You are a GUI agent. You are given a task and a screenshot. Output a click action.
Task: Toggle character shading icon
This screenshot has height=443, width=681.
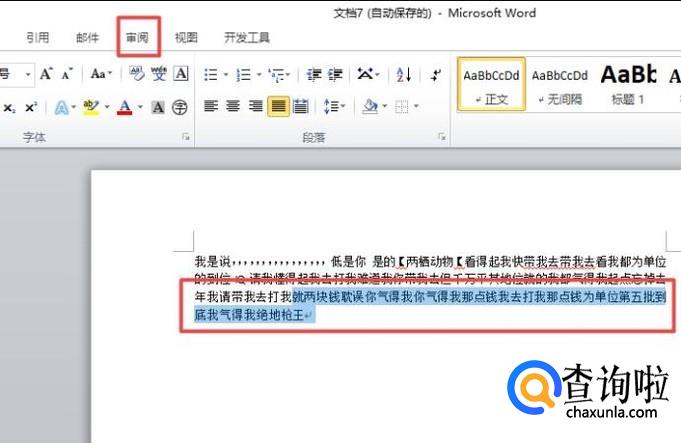[x=158, y=107]
